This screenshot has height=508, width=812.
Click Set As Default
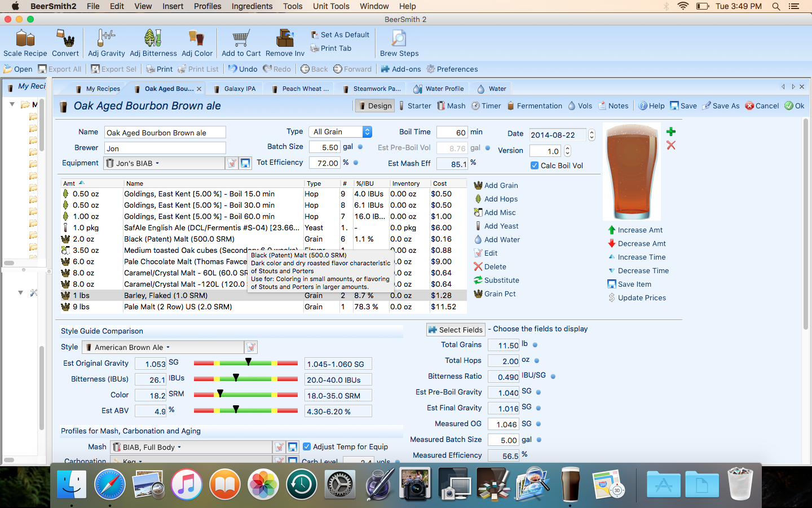click(340, 34)
